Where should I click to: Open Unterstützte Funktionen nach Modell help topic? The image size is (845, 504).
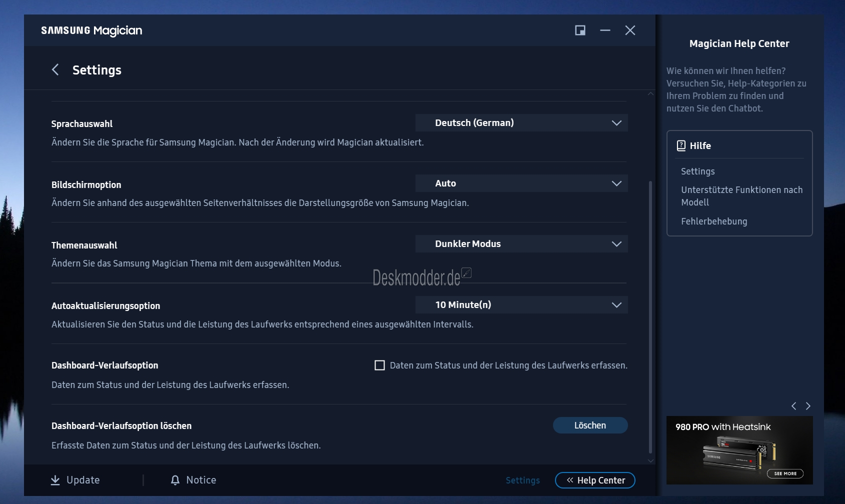click(741, 196)
